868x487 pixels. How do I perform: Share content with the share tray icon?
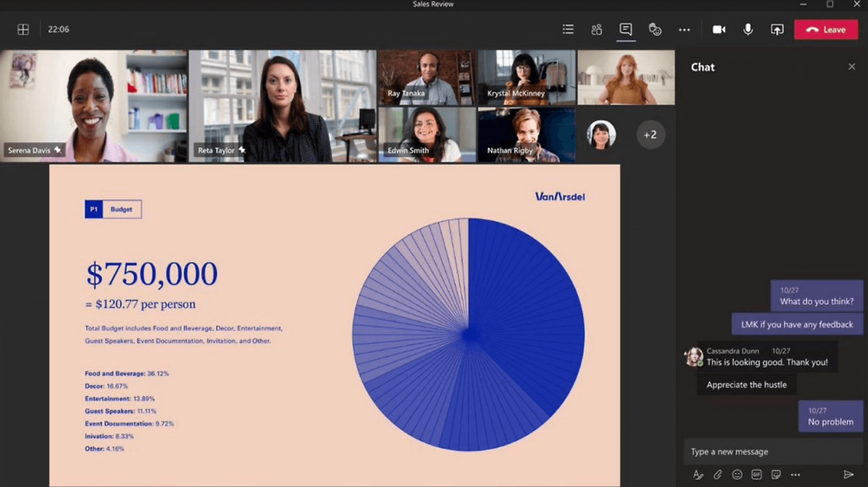tap(777, 30)
